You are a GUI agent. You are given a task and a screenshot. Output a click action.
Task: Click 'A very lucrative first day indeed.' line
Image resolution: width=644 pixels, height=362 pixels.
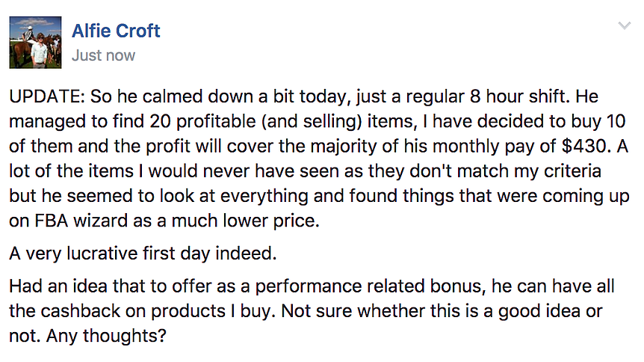point(143,254)
